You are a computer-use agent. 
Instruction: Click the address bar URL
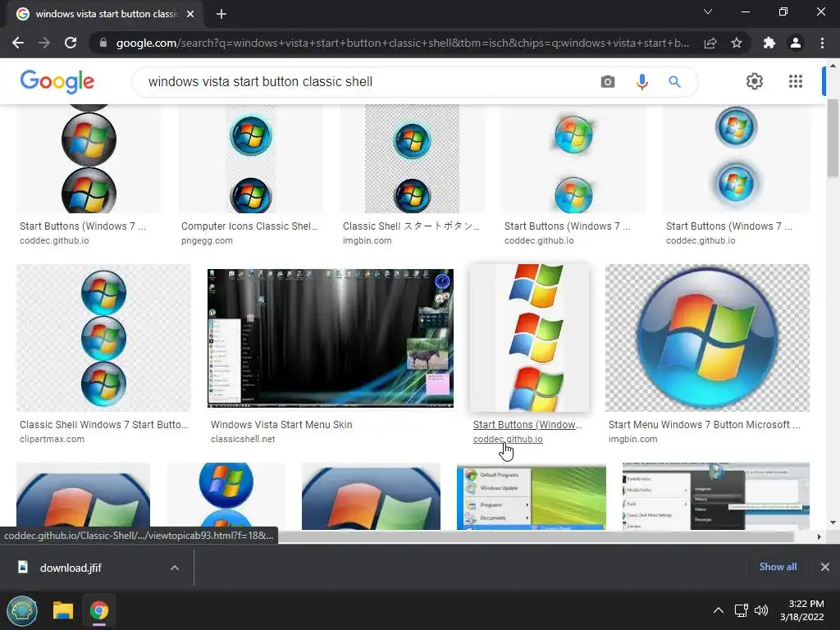(x=402, y=43)
